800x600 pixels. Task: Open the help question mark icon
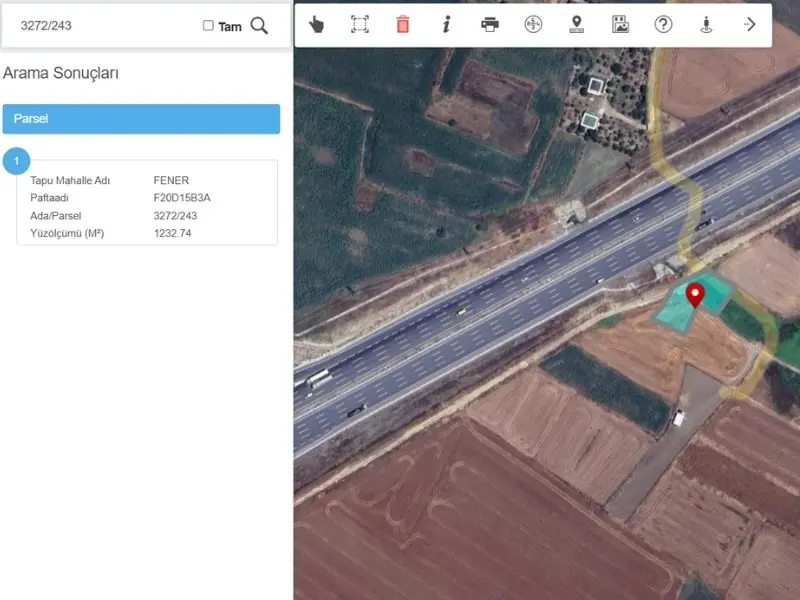pyautogui.click(x=663, y=24)
